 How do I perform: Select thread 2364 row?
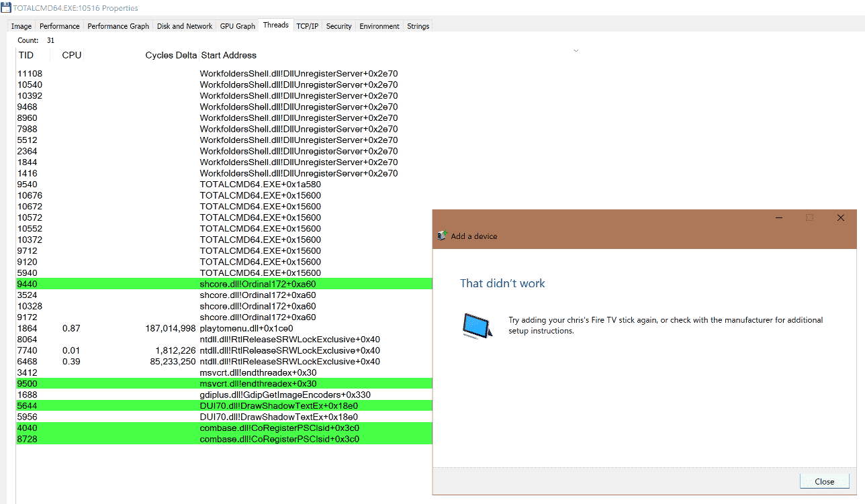pos(224,151)
